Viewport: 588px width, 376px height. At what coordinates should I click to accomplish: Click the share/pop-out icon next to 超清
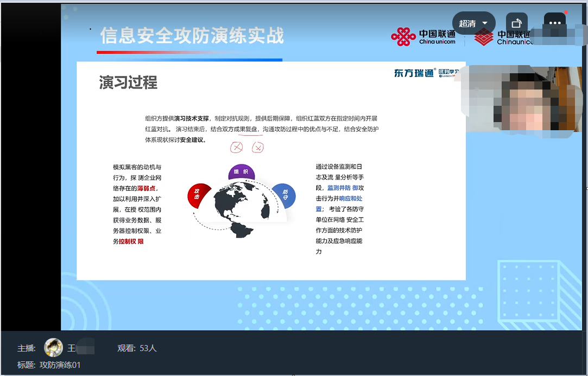click(517, 23)
